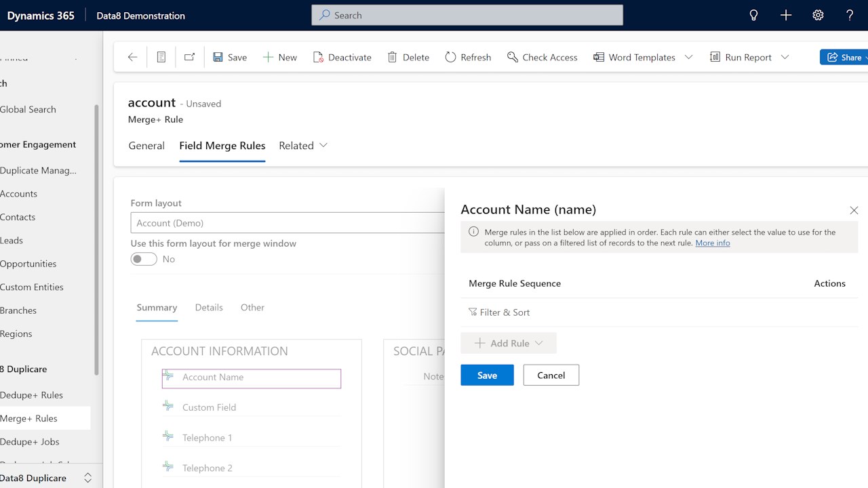Open the record form view icon

pyautogui.click(x=161, y=57)
